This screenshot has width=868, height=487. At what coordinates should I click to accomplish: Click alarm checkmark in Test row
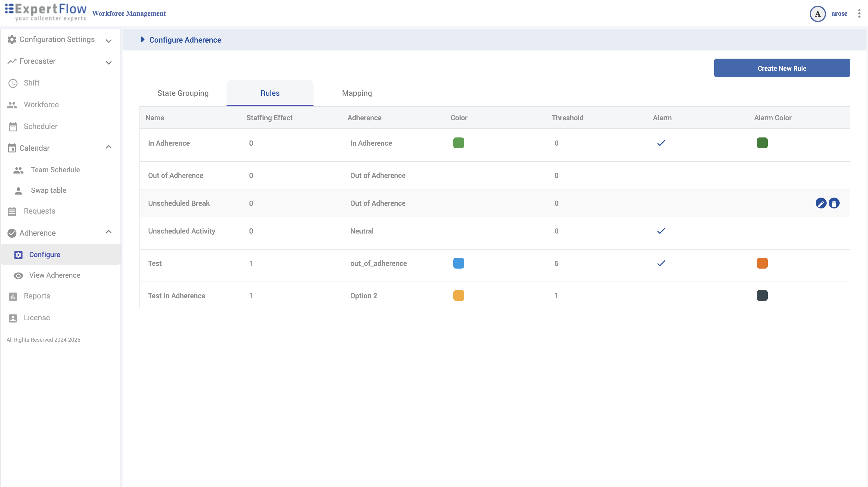point(661,263)
